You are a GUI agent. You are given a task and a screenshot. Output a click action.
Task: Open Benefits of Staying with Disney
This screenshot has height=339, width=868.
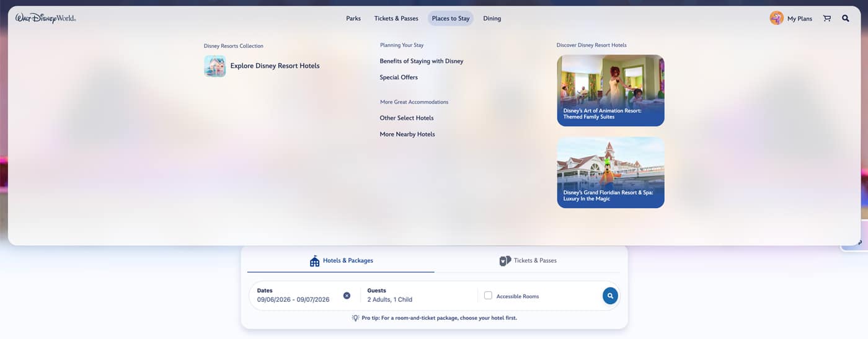click(x=422, y=61)
